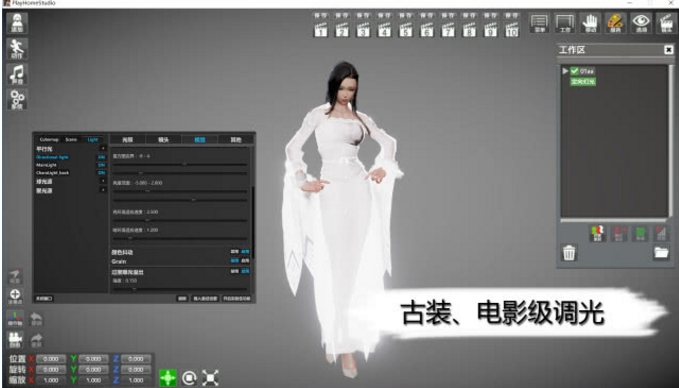Expand the 聚光源 spotlight group
The height and width of the screenshot is (388, 679).
(x=103, y=190)
